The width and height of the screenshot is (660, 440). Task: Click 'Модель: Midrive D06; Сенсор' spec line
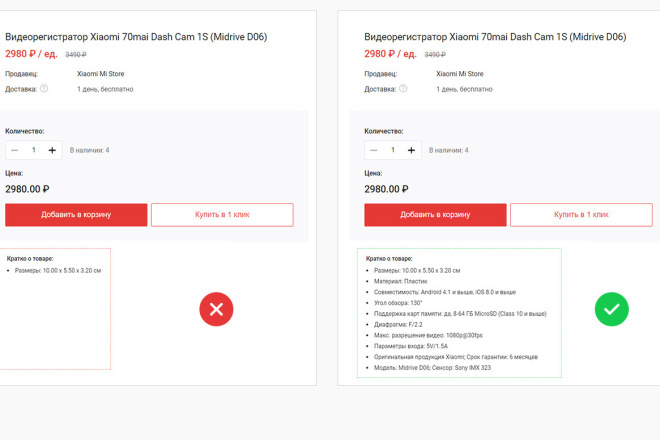pos(432,368)
